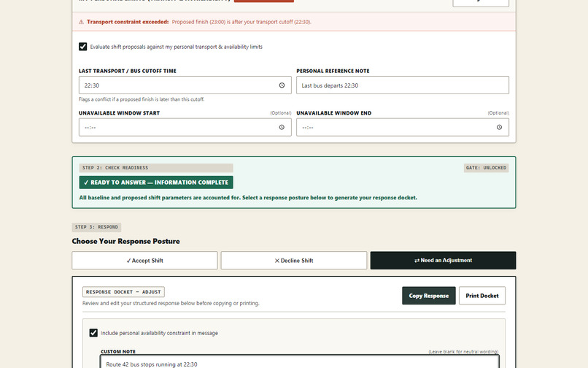Edit the Personal Reference Note field

[403, 85]
